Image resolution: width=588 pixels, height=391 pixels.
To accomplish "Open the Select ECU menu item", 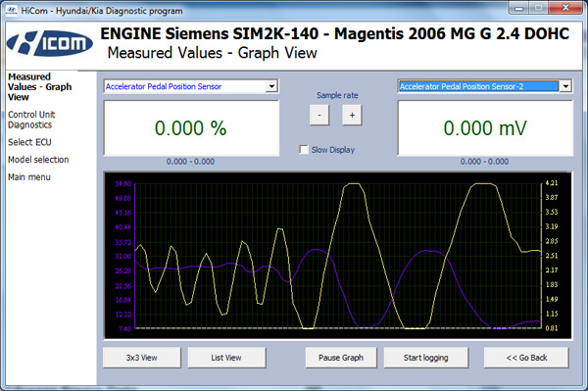I will (x=29, y=142).
